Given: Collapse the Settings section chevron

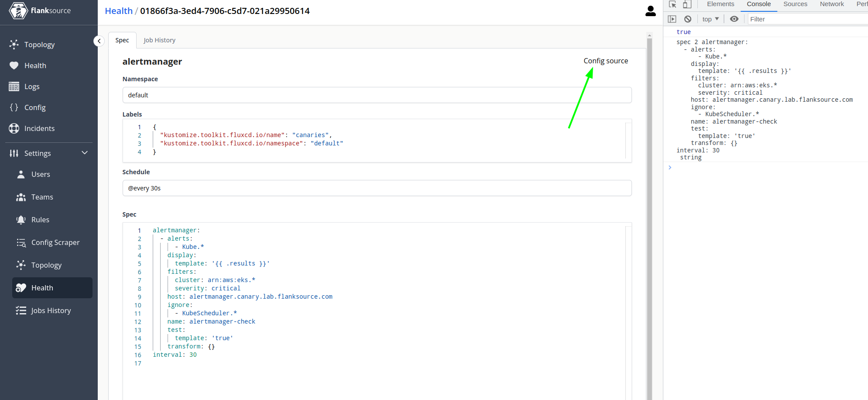Looking at the screenshot, I should pos(85,152).
